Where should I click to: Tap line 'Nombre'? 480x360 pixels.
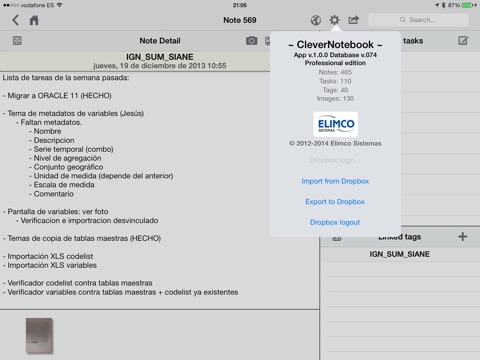45,131
